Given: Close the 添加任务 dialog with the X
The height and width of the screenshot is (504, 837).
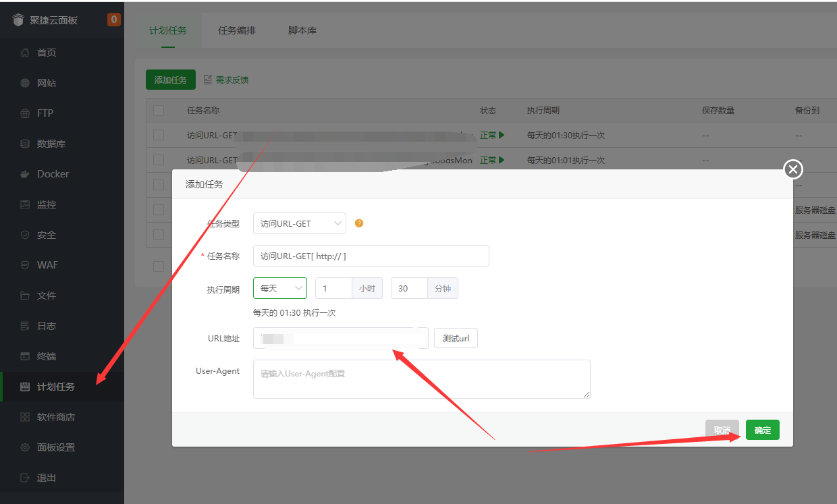Looking at the screenshot, I should (x=793, y=169).
